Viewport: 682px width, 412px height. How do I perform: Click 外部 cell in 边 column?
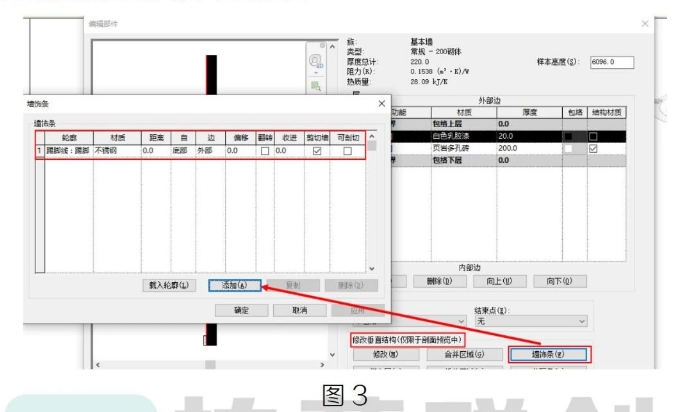211,151
